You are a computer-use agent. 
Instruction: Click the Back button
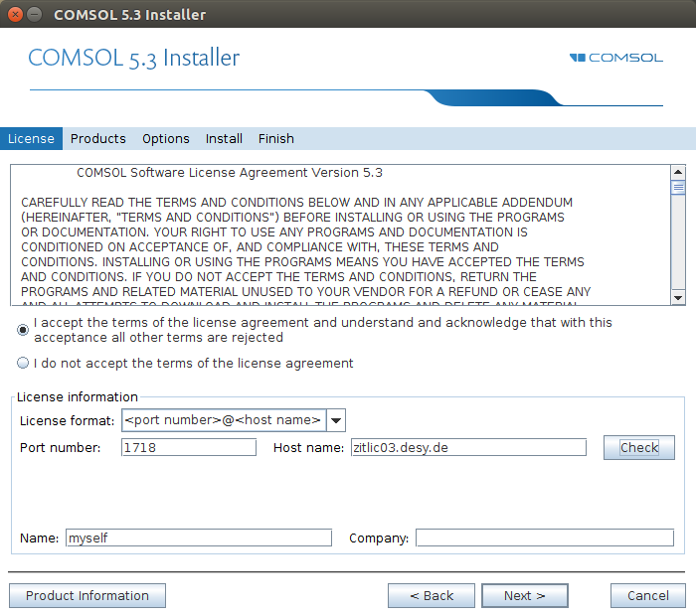tap(432, 596)
